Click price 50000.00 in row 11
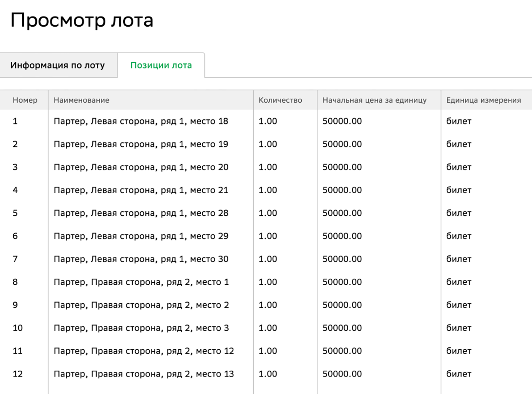Viewport: 532px width, 394px height. 342,351
